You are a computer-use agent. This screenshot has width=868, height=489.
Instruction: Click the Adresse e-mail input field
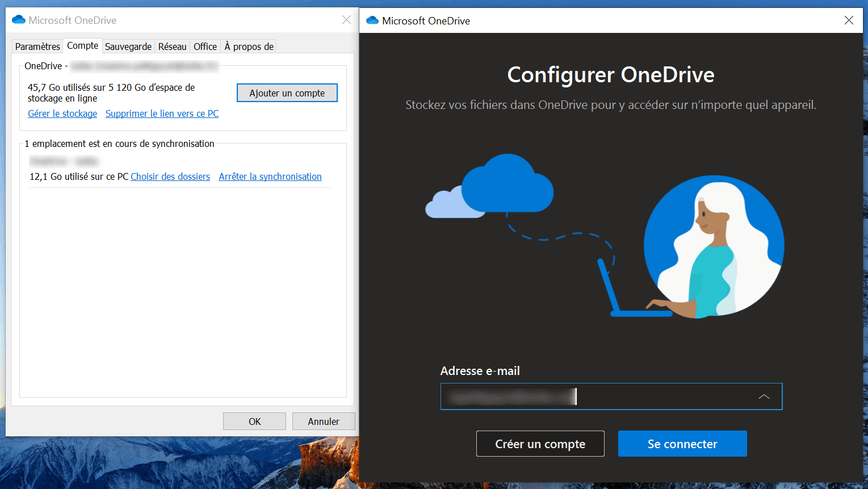coord(611,397)
